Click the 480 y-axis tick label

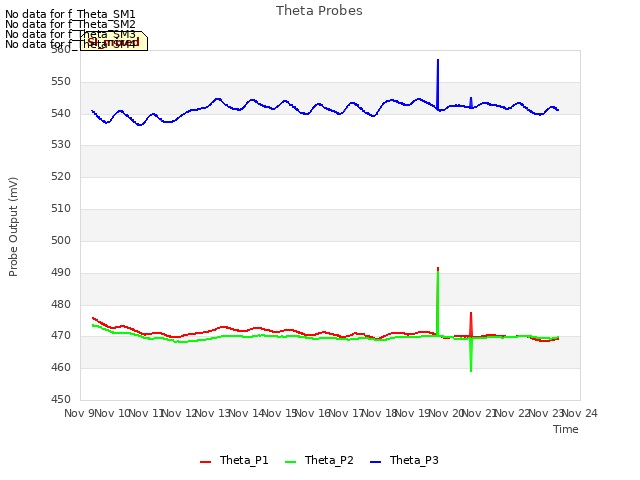click(61, 304)
